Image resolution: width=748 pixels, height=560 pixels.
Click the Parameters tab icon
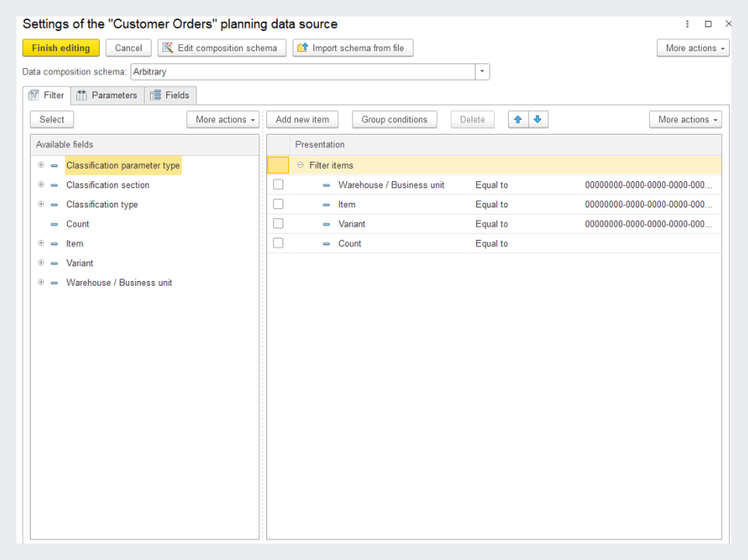point(81,95)
